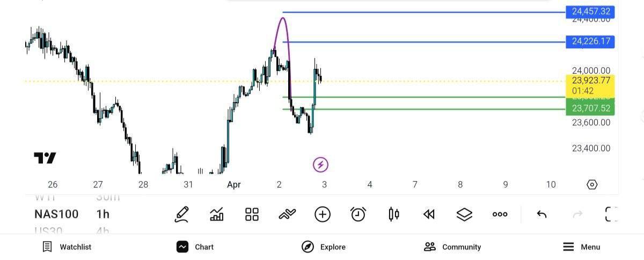Image resolution: width=644 pixels, height=260 pixels.
Task: Change the 1h timeframe interval
Action: (x=103, y=214)
